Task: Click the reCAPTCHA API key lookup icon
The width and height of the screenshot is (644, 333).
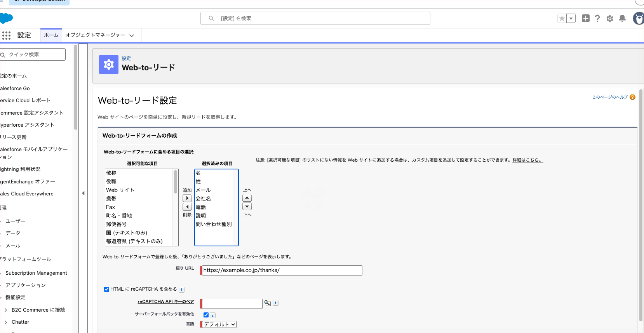Action: (268, 303)
